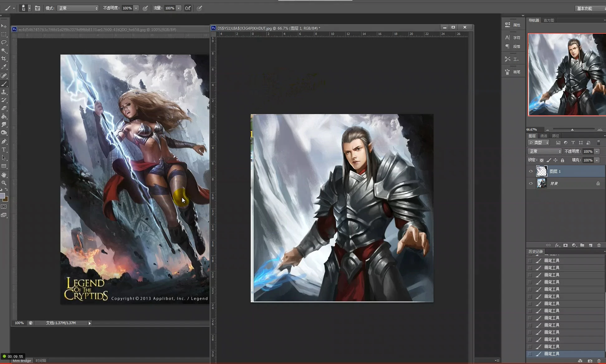Enable airbrush mode in options bar
Image resolution: width=606 pixels, height=364 pixels.
(188, 8)
